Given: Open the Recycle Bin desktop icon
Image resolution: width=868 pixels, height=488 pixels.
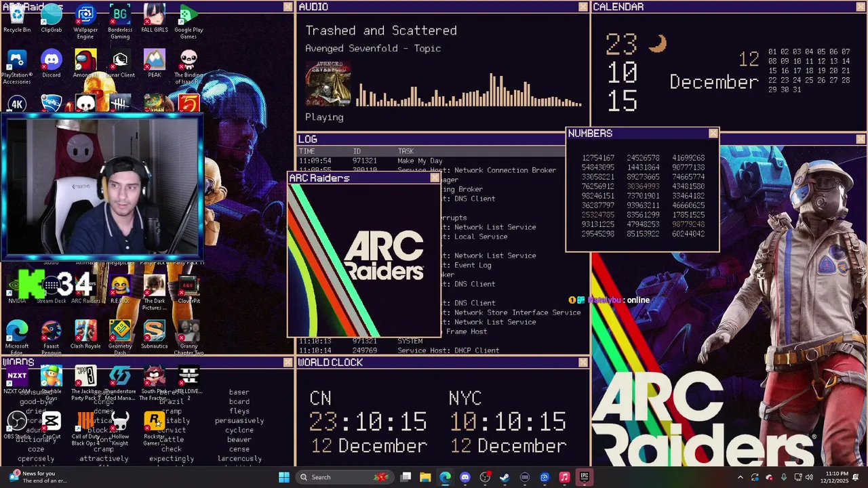Looking at the screenshot, I should pyautogui.click(x=17, y=19).
